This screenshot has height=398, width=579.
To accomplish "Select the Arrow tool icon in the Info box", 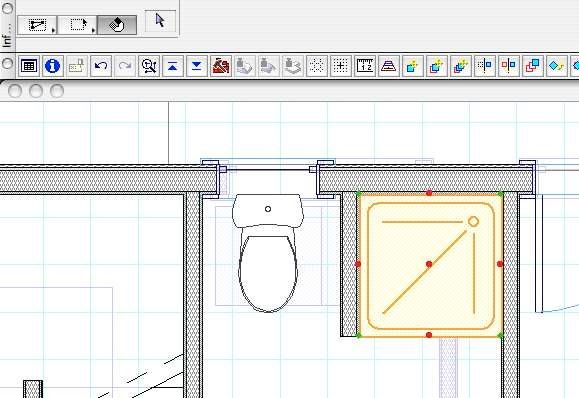I will [160, 21].
